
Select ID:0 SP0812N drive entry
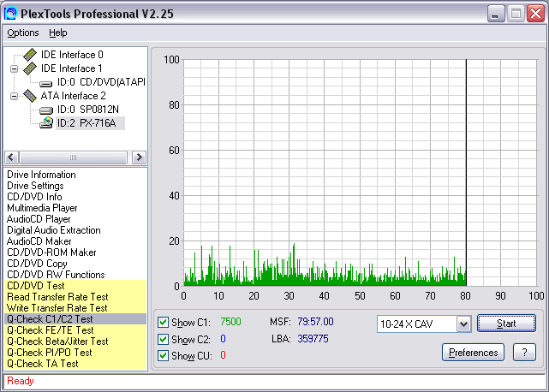pos(88,110)
